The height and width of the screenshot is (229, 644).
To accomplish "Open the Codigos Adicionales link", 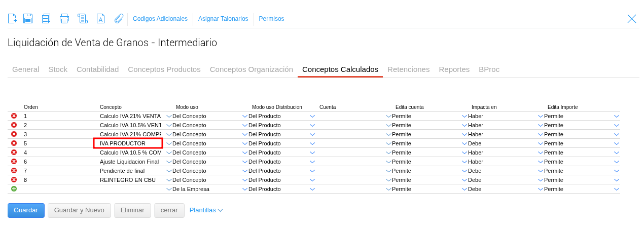I will click(160, 19).
